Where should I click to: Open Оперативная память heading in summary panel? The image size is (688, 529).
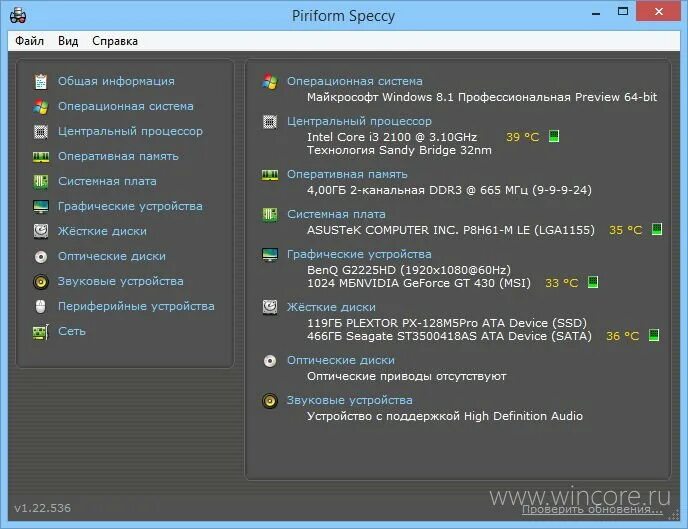tap(348, 174)
